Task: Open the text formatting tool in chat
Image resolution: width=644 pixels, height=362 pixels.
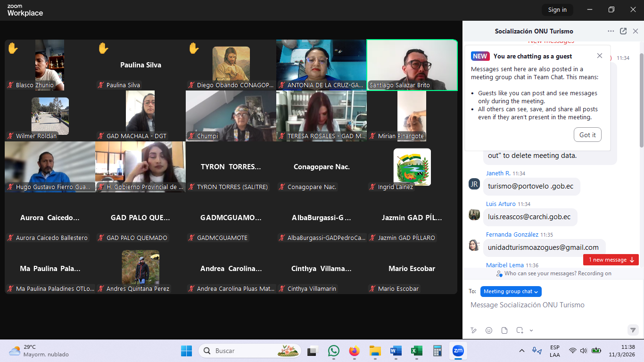Action: [x=473, y=330]
